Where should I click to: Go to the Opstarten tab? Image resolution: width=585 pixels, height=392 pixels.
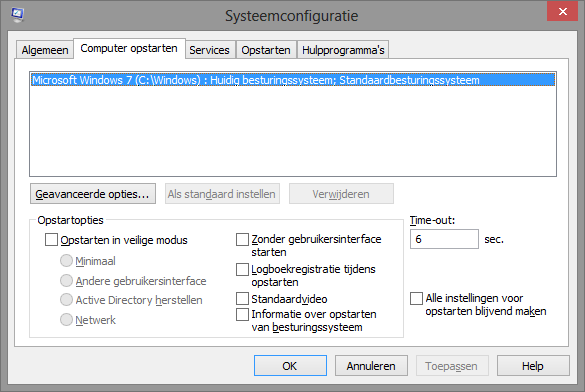tap(266, 50)
